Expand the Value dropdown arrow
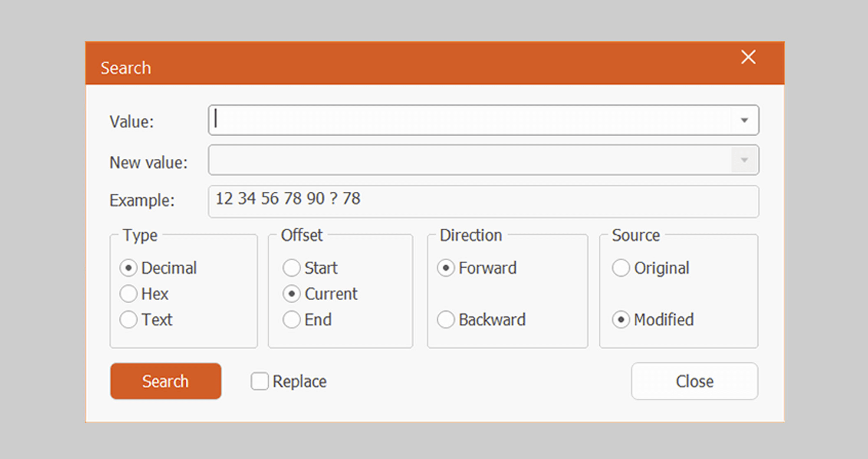868x459 pixels. [744, 120]
